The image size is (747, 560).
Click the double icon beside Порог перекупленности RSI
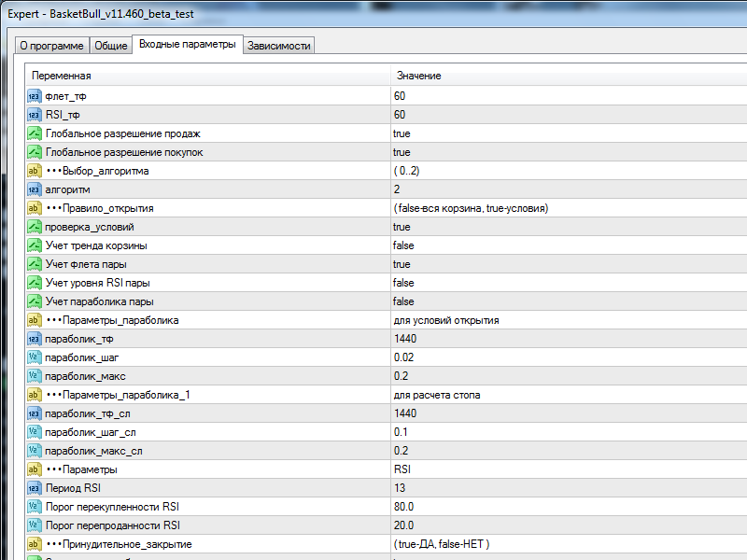pos(35,507)
